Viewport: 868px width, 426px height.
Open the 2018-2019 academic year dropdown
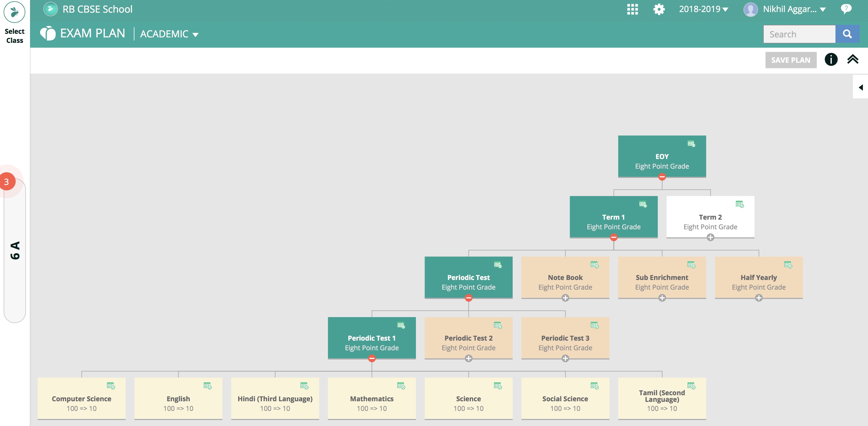tap(703, 9)
